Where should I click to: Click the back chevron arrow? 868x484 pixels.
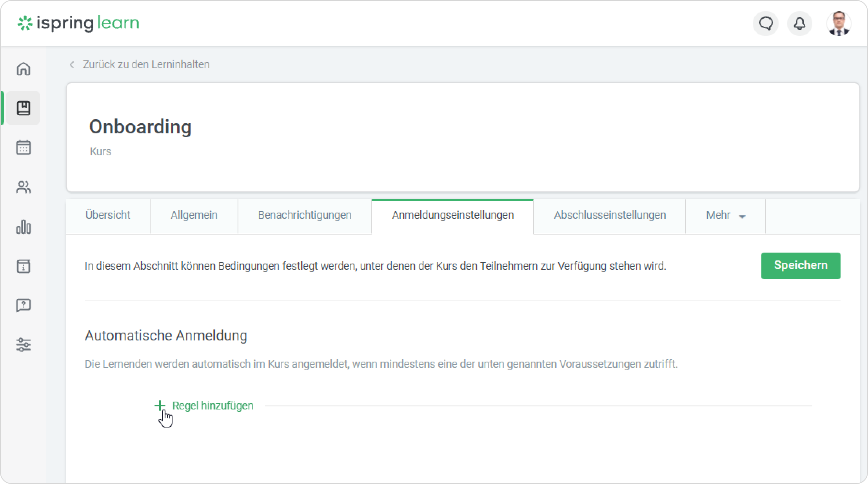tap(72, 64)
